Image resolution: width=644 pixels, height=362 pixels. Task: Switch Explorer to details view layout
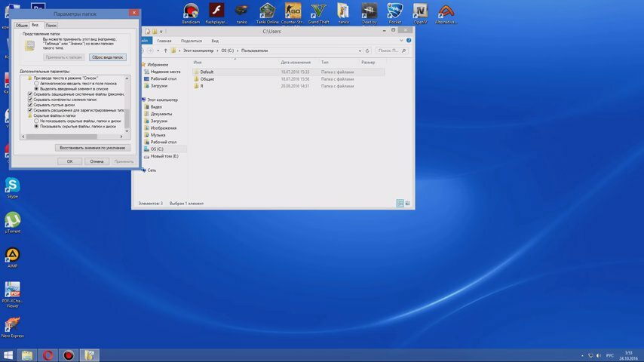point(400,204)
